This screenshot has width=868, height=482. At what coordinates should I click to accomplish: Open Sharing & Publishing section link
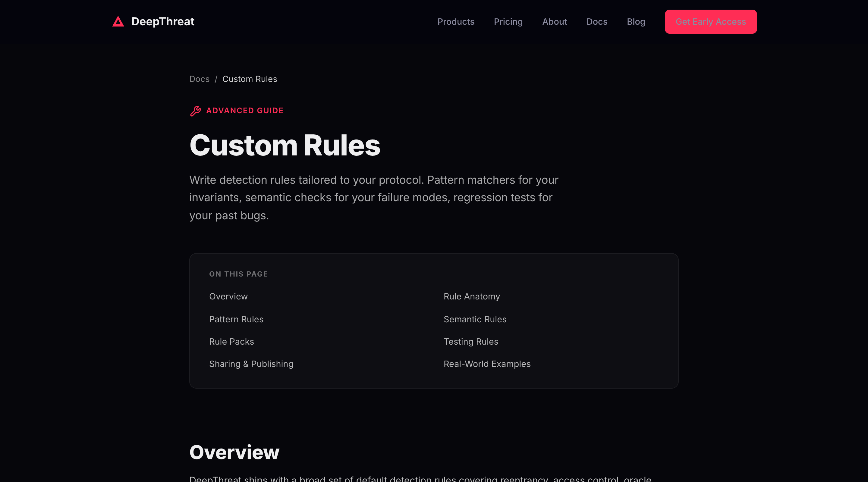pos(251,364)
